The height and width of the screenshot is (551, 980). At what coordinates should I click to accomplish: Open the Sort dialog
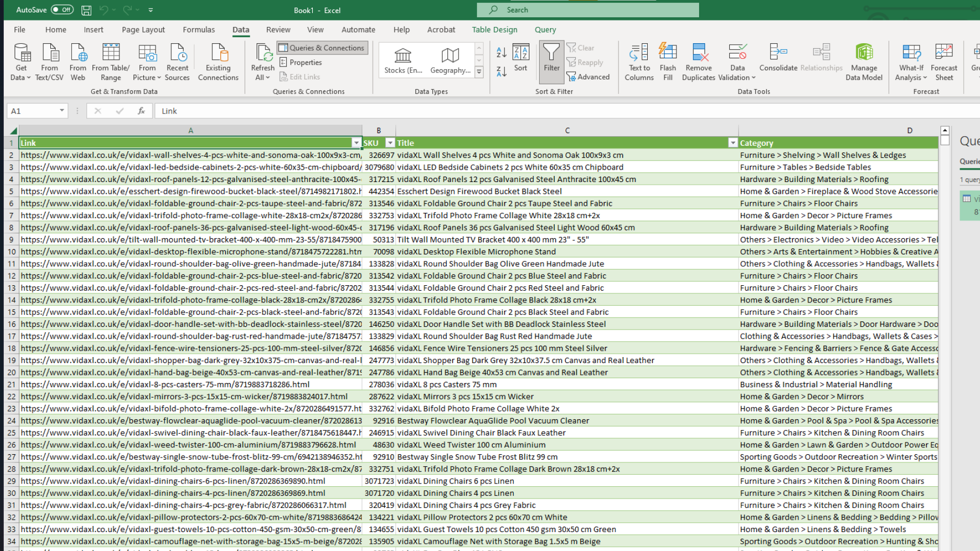pos(521,58)
